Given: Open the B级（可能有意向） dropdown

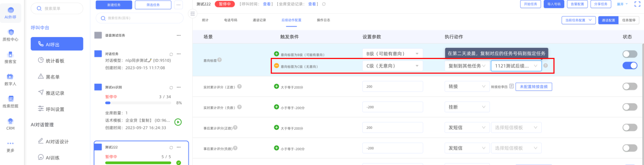Looking at the screenshot, I should pos(392,54).
